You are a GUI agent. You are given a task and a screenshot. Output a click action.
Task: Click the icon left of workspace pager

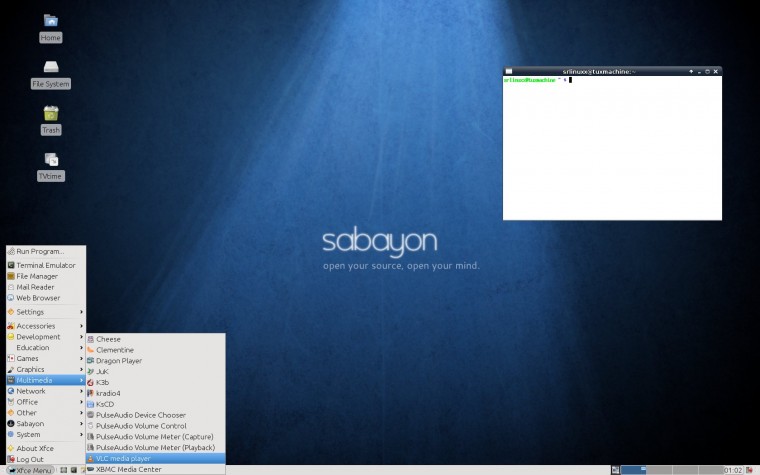pos(616,470)
